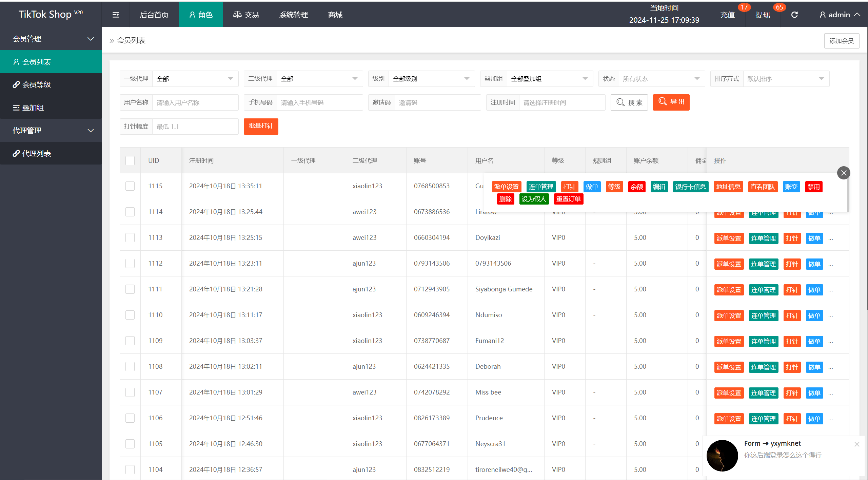The height and width of the screenshot is (480, 868).
Task: Focus the 用户名称 input field
Action: (195, 102)
